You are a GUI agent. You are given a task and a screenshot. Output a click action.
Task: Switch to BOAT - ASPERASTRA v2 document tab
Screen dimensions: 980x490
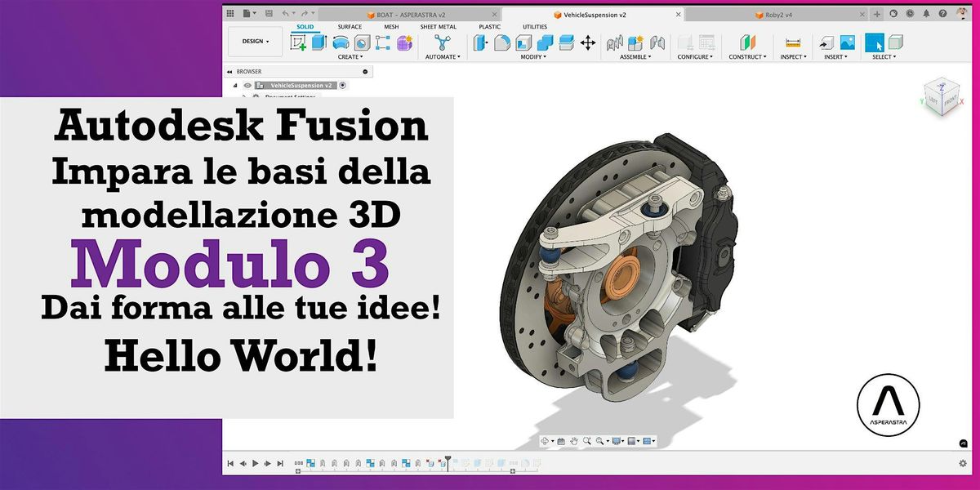(x=408, y=14)
